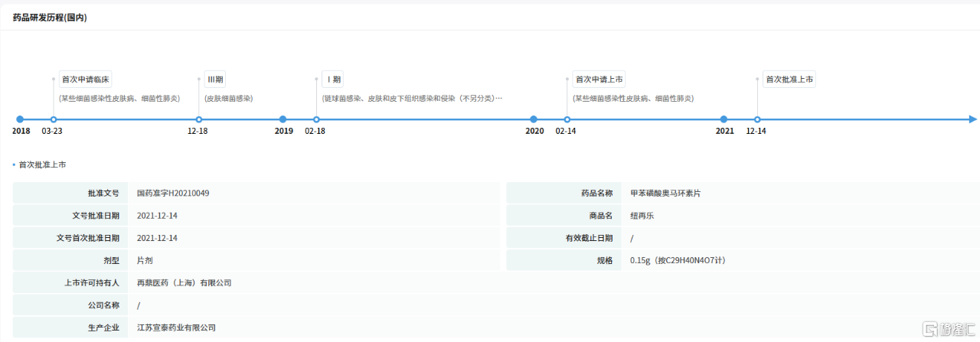Select the 12-18 hollow timeline point
The width and height of the screenshot is (980, 342).
(199, 119)
